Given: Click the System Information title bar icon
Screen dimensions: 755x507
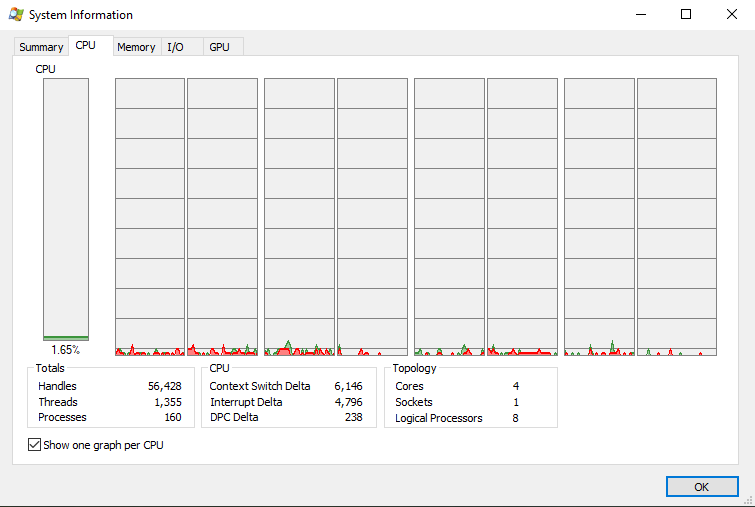Looking at the screenshot, I should (16, 15).
